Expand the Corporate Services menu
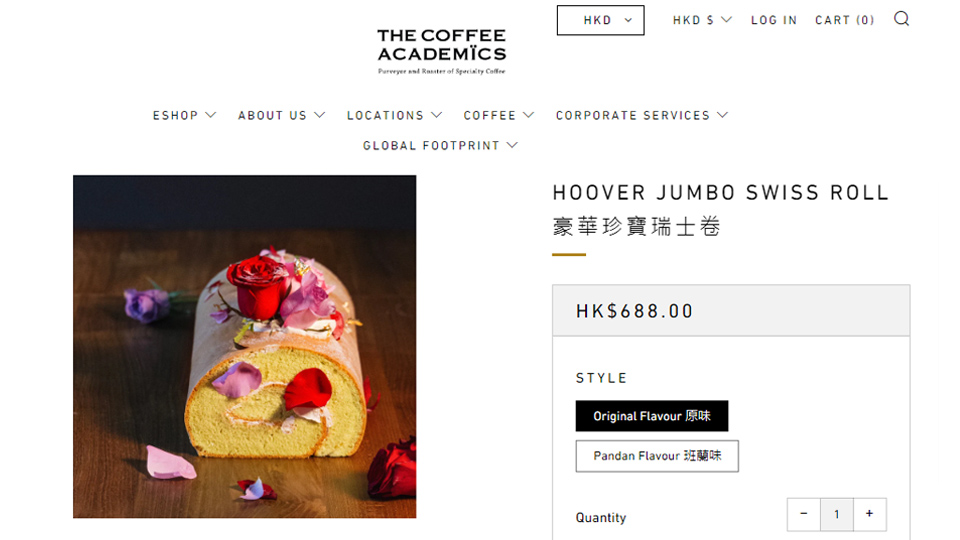Viewport: 960px width, 540px height. pyautogui.click(x=642, y=115)
